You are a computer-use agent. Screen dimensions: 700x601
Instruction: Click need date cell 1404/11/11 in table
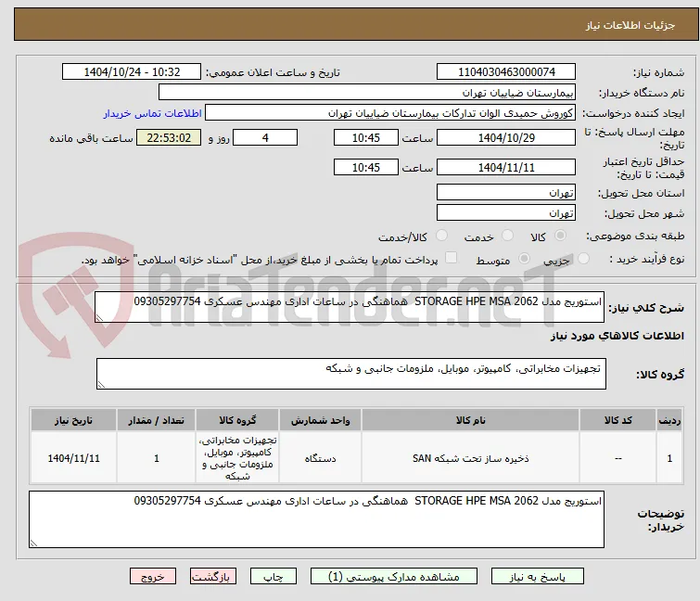click(x=73, y=458)
